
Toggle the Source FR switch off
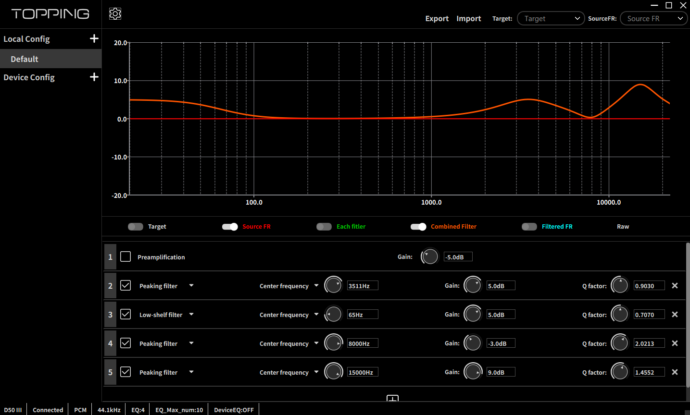[230, 227]
